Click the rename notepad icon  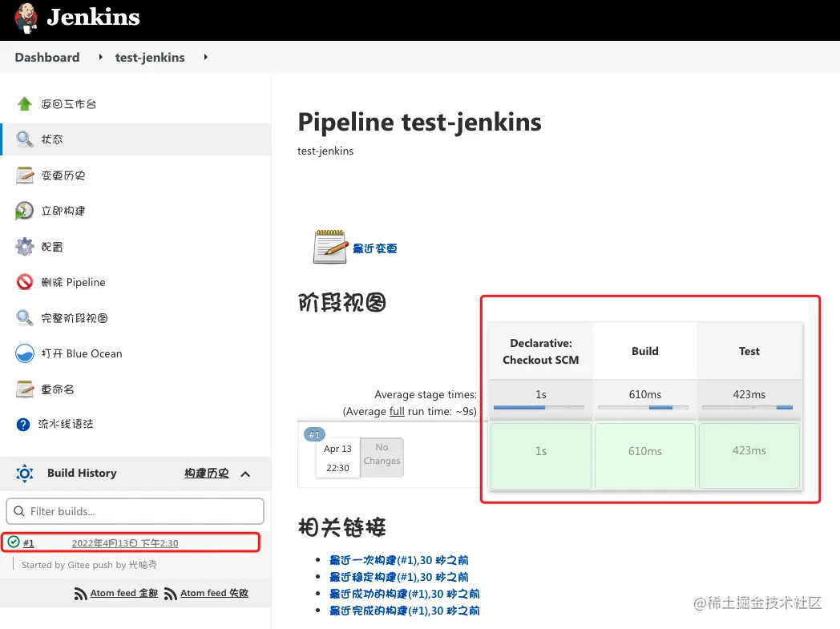[25, 389]
